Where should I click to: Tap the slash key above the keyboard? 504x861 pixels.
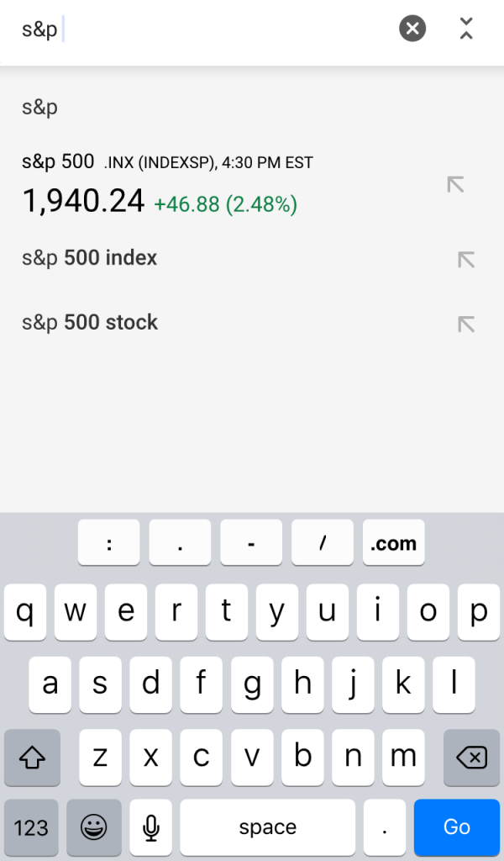[x=323, y=543]
